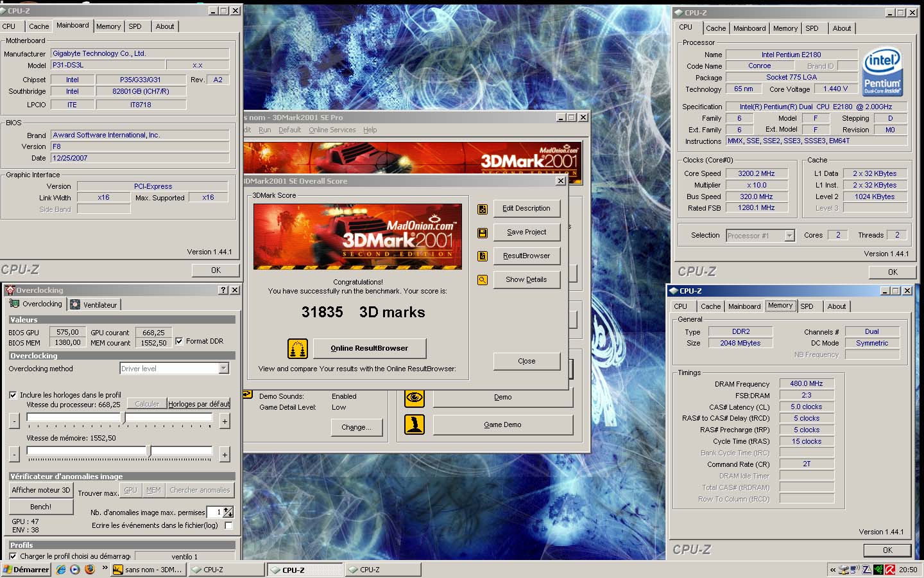
Task: Open Internet Explorer from quick launch
Action: click(61, 570)
